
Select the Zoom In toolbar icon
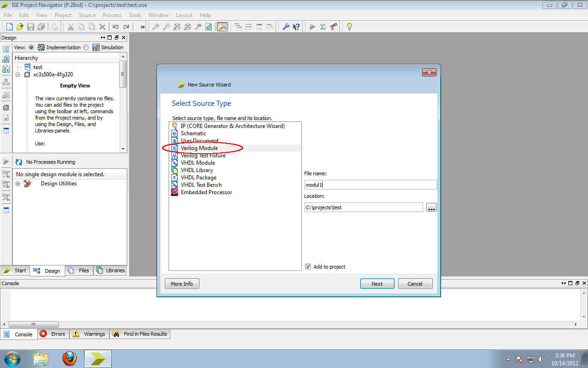pos(156,26)
